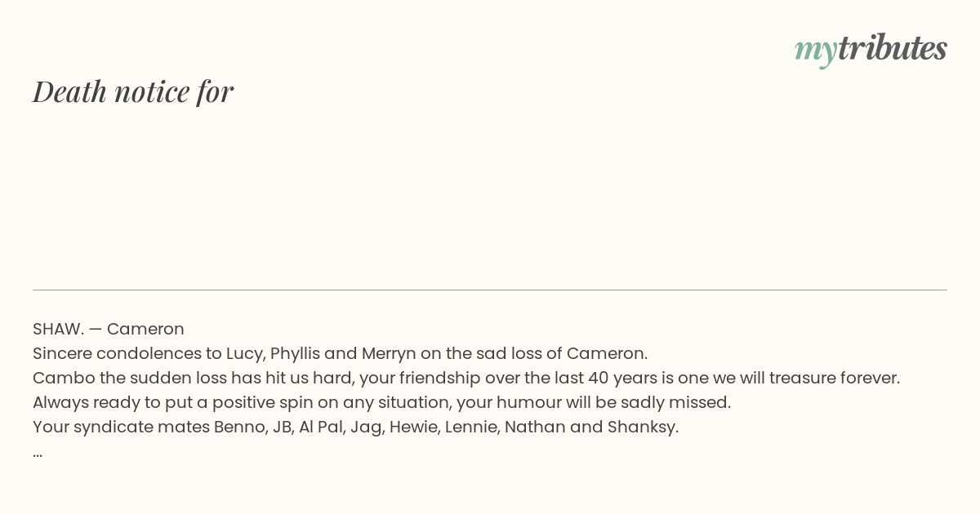Click the mytributes logo

coord(871,49)
